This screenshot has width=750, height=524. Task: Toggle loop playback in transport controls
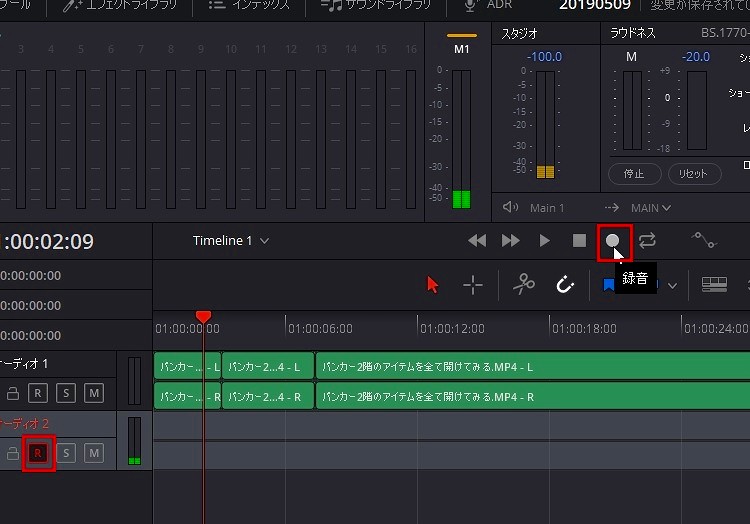pos(648,241)
